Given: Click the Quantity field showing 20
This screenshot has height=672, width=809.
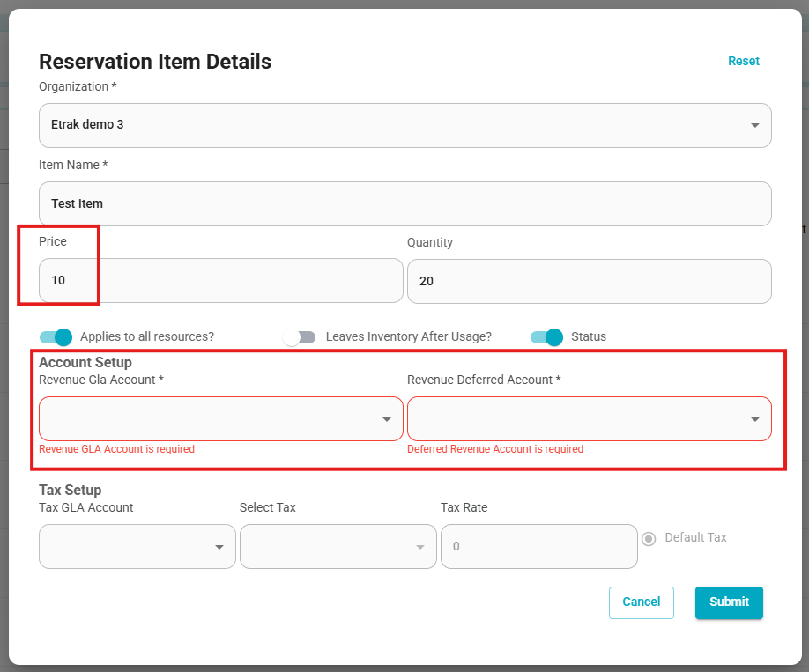Looking at the screenshot, I should [590, 282].
